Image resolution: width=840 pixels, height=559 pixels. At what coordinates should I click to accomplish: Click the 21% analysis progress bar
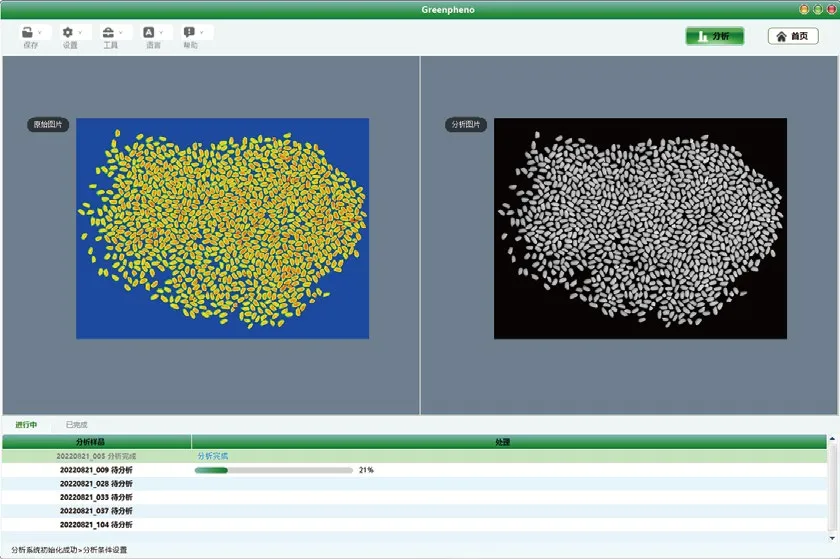coord(273,470)
